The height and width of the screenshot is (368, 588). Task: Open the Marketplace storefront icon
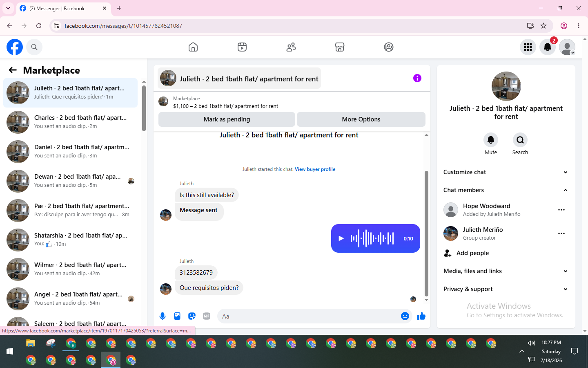pyautogui.click(x=340, y=47)
